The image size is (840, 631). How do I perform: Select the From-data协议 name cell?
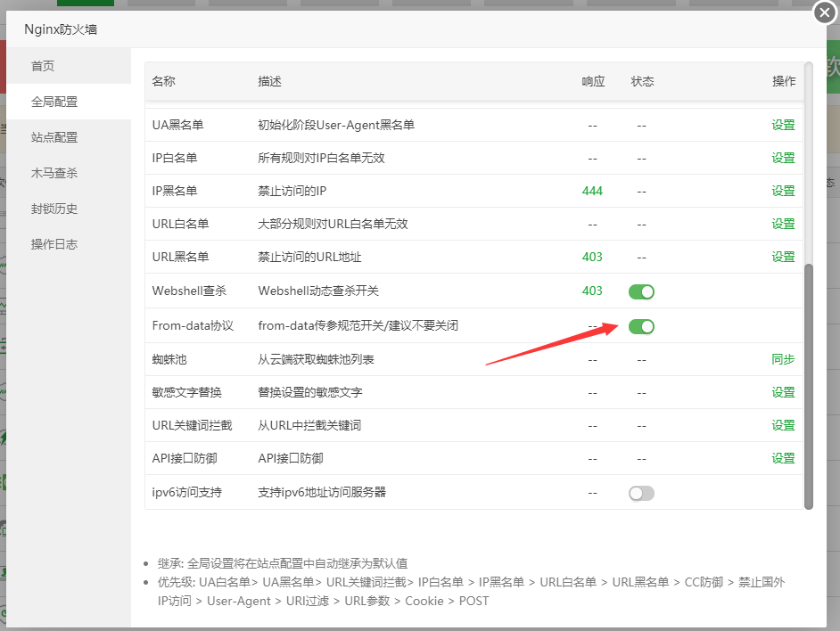tap(193, 325)
